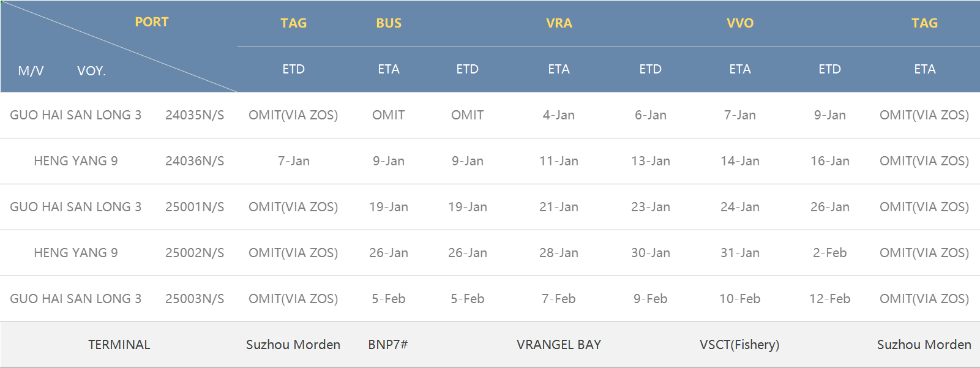980x368 pixels.
Task: Select the 10-Feb VVO ETA cell
Action: pos(740,299)
